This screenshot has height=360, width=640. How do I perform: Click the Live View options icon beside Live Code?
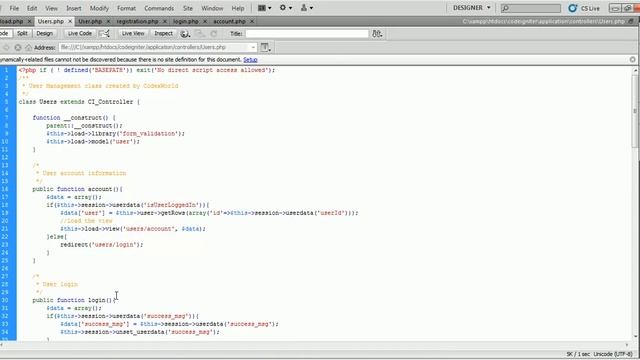[x=104, y=33]
